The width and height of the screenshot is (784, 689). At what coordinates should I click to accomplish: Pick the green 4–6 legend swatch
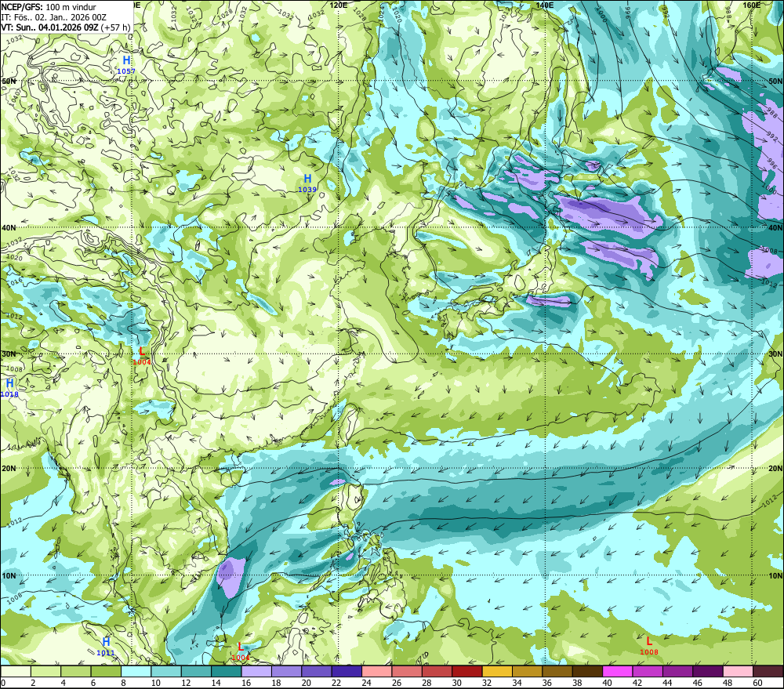[x=75, y=671]
